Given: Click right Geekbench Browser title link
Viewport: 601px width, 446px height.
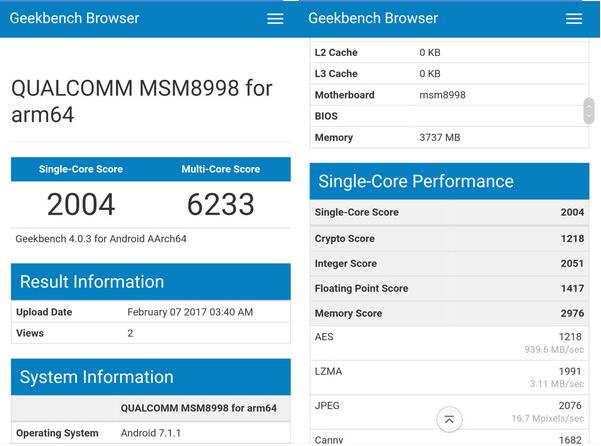Looking at the screenshot, I should (x=373, y=18).
